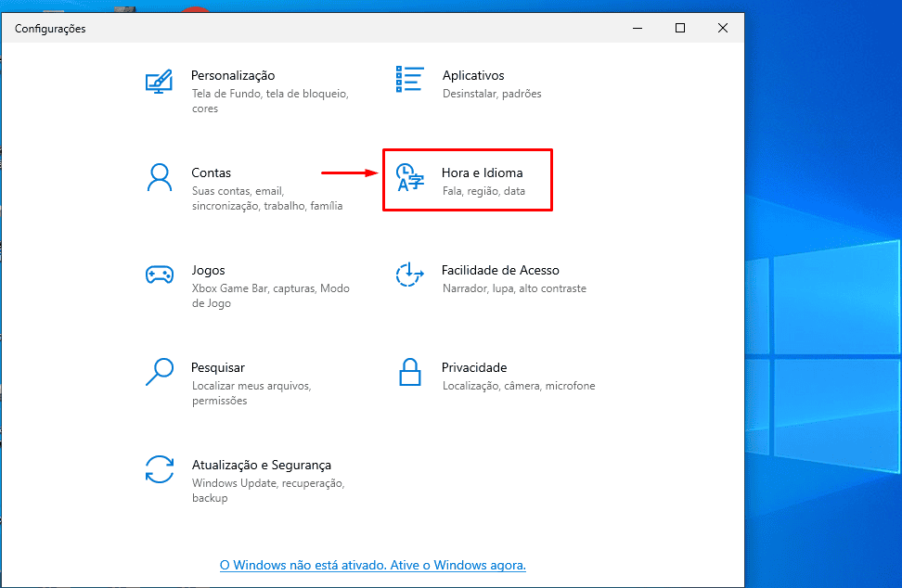Choose the Hora e Idioma title text

[x=483, y=173]
